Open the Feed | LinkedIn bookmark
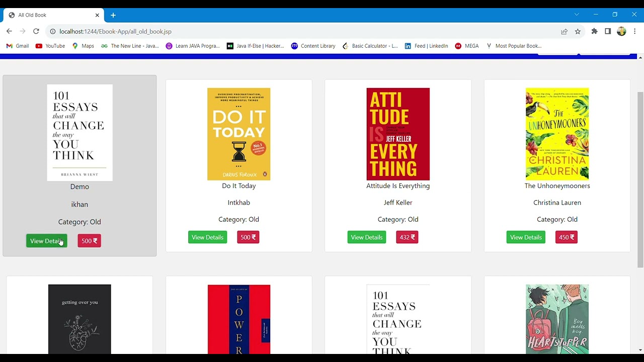Viewport: 644px width, 362px height. pos(426,46)
